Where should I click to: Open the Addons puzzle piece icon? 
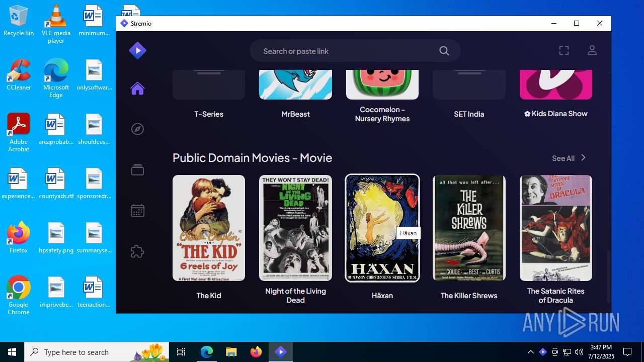coord(137,251)
